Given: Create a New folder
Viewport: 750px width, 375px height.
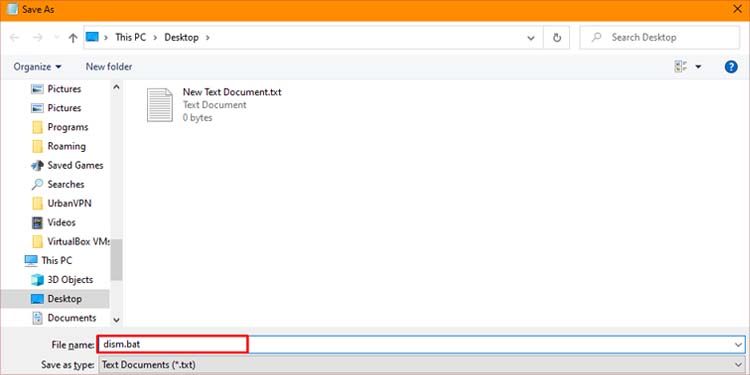Looking at the screenshot, I should [109, 66].
